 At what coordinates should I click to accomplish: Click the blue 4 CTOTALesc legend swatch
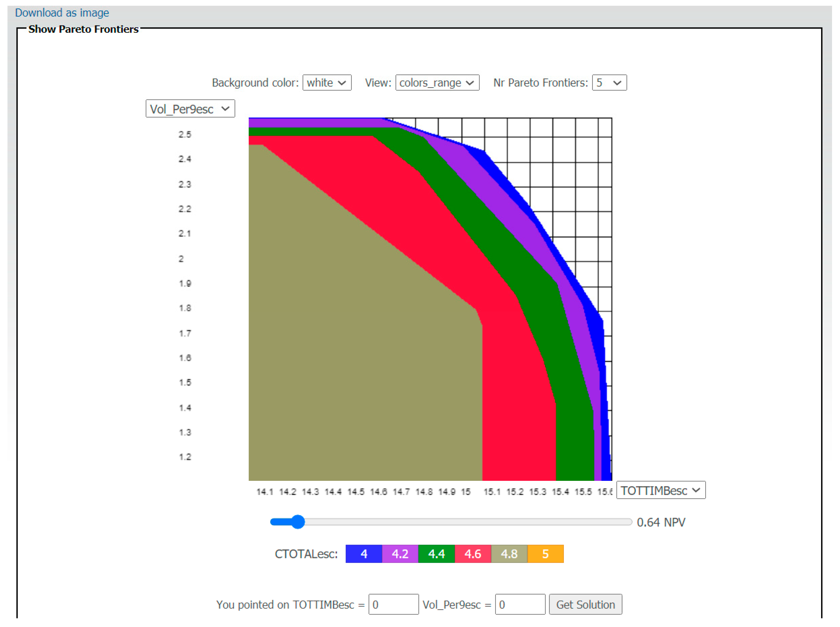[364, 554]
